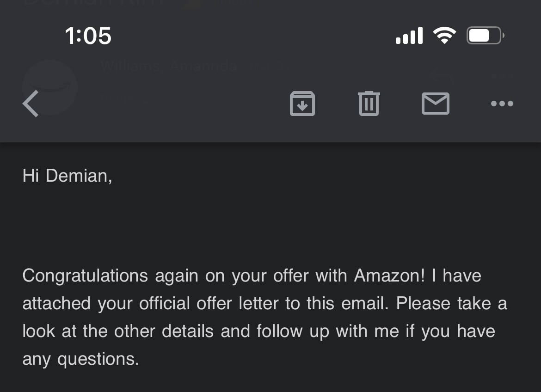Tap the faded reply arrow behind toolbar
Image resolution: width=541 pixels, height=392 pixels.
(x=442, y=77)
